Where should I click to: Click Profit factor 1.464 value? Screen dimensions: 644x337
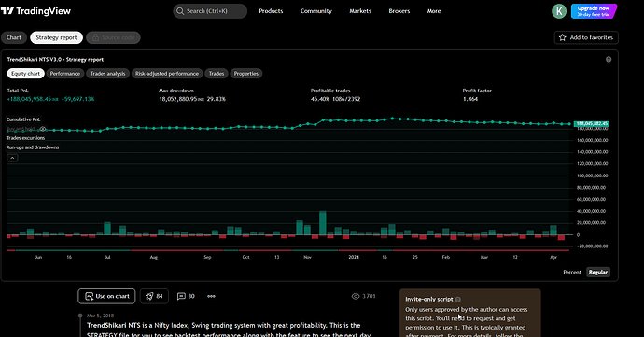470,99
